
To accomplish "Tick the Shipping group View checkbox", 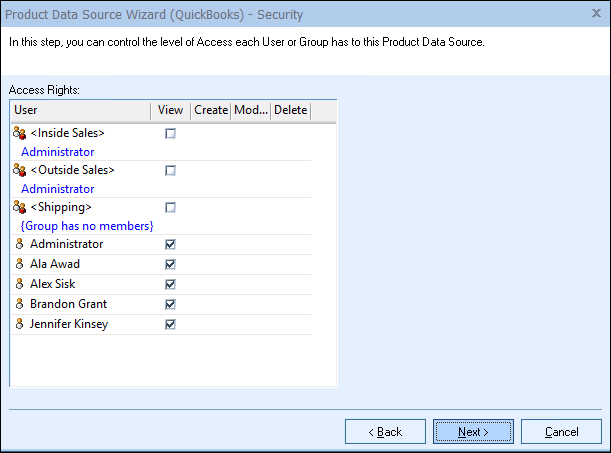I will click(x=170, y=207).
